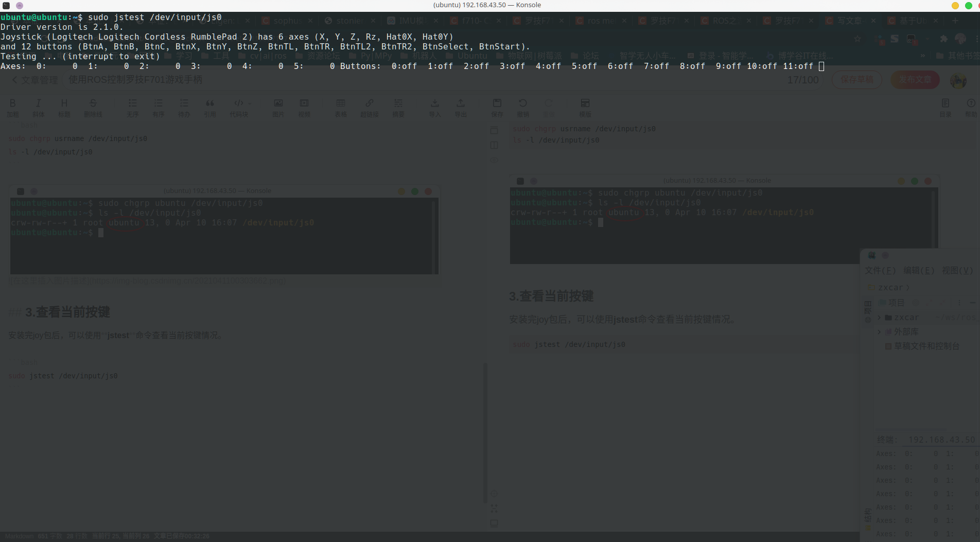
Task: Click the '3.查看当前按键' heading in the preview pane
Action: tap(551, 296)
